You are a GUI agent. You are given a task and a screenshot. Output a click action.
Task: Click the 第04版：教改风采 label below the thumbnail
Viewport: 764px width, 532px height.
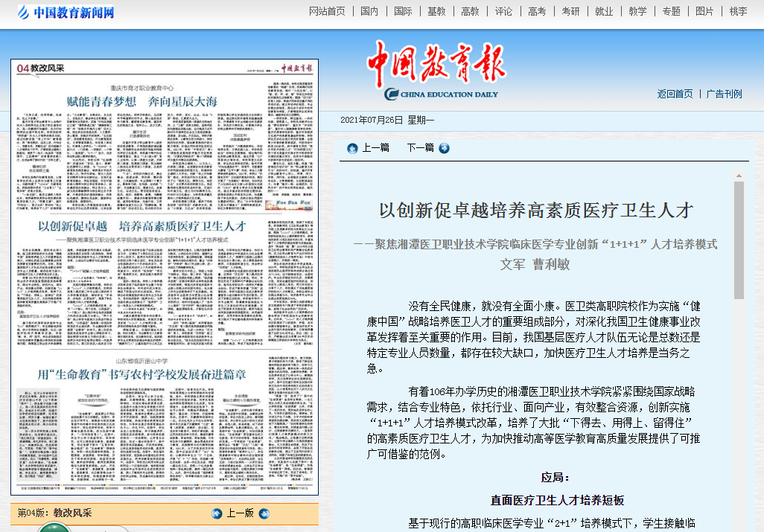click(x=54, y=513)
